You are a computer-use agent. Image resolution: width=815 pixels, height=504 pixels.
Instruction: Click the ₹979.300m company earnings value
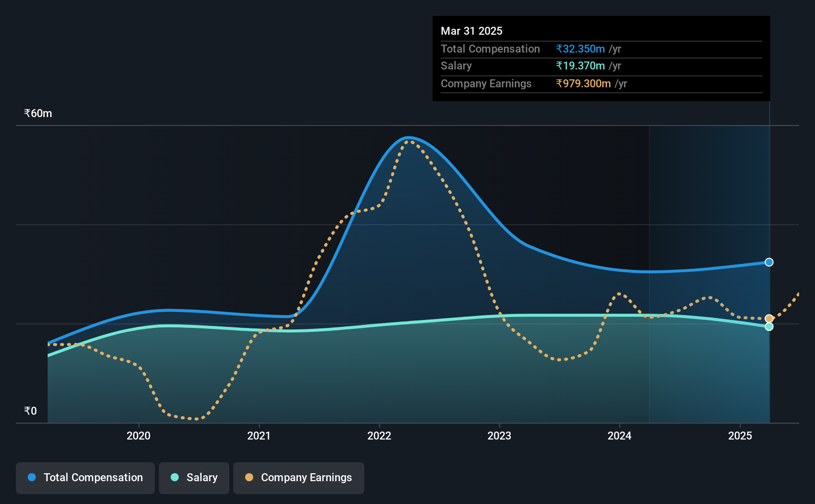(x=583, y=83)
